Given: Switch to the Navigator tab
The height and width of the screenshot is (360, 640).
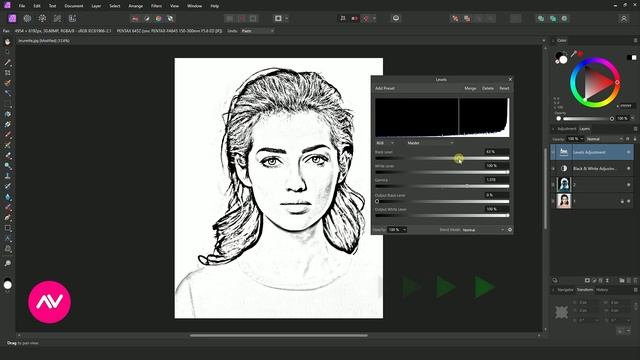Looking at the screenshot, I should [565, 290].
